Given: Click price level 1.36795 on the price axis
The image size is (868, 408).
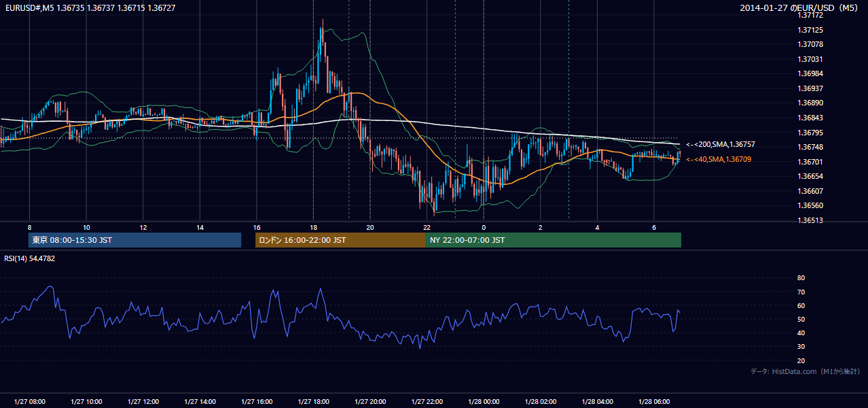Looking at the screenshot, I should (811, 133).
